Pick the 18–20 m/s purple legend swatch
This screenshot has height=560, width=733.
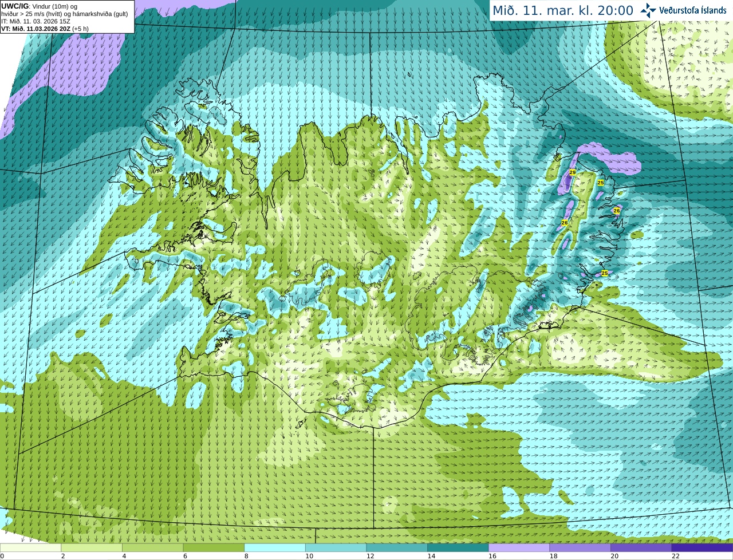580,548
